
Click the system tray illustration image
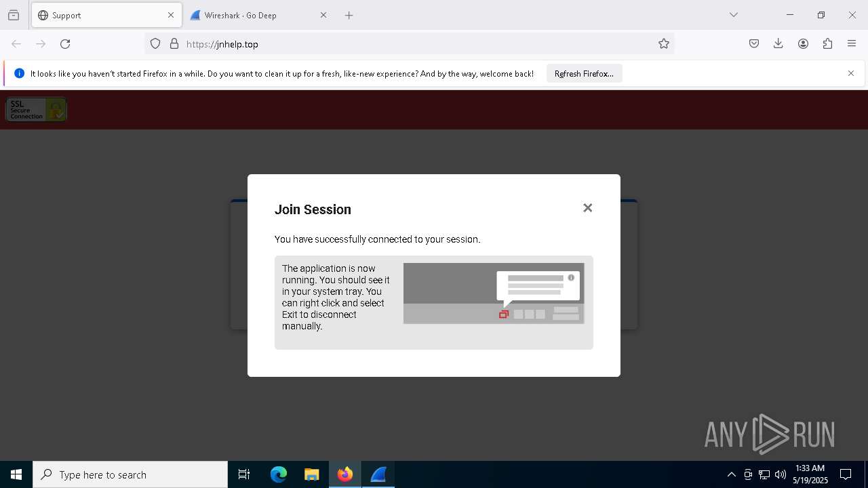494,293
